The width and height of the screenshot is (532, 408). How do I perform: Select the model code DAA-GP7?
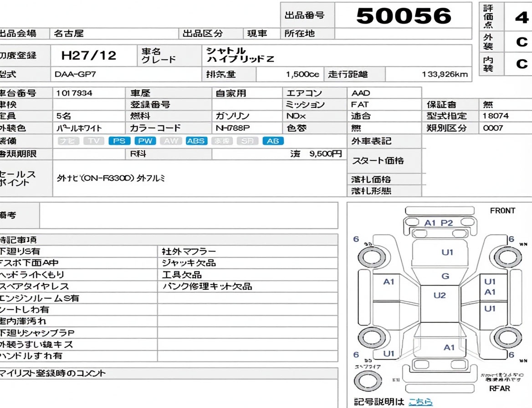75,74
